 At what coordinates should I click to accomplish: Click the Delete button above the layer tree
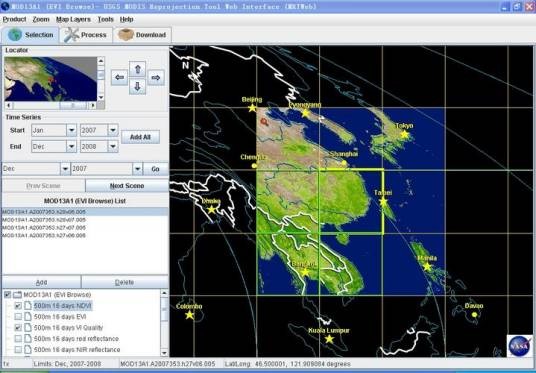point(124,282)
